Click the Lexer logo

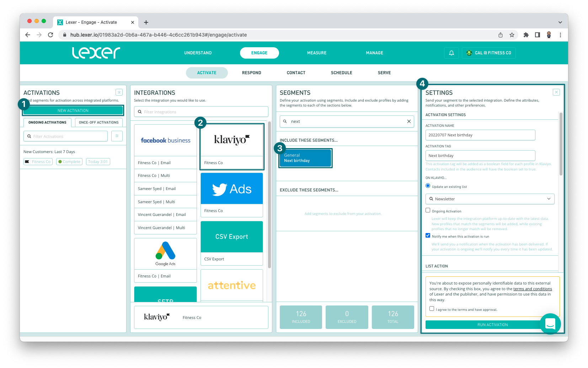pos(96,53)
